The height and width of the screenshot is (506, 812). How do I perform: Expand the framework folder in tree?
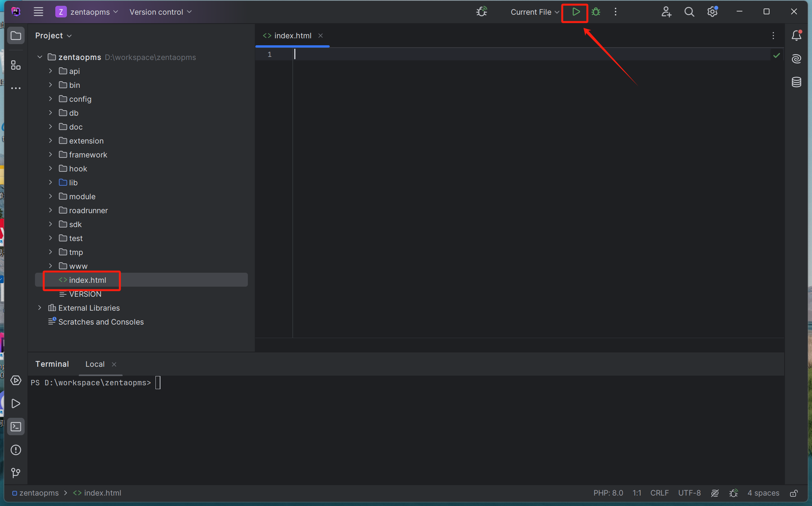pos(50,155)
